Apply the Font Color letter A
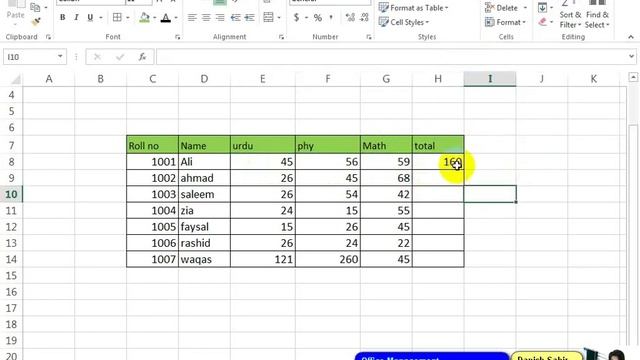The image size is (640, 360). (x=166, y=18)
